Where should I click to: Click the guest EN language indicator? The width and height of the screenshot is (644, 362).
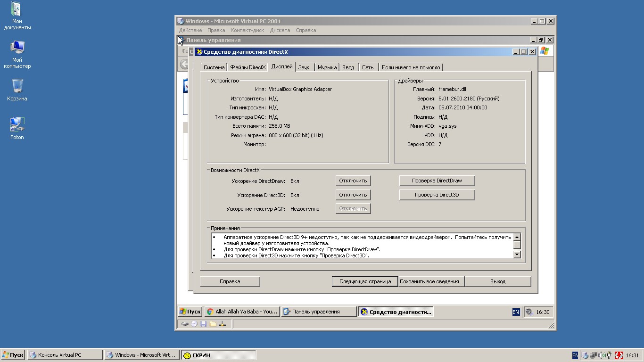tap(516, 312)
